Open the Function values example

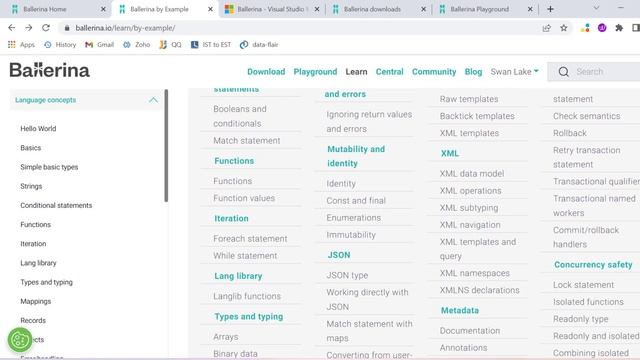(x=244, y=198)
